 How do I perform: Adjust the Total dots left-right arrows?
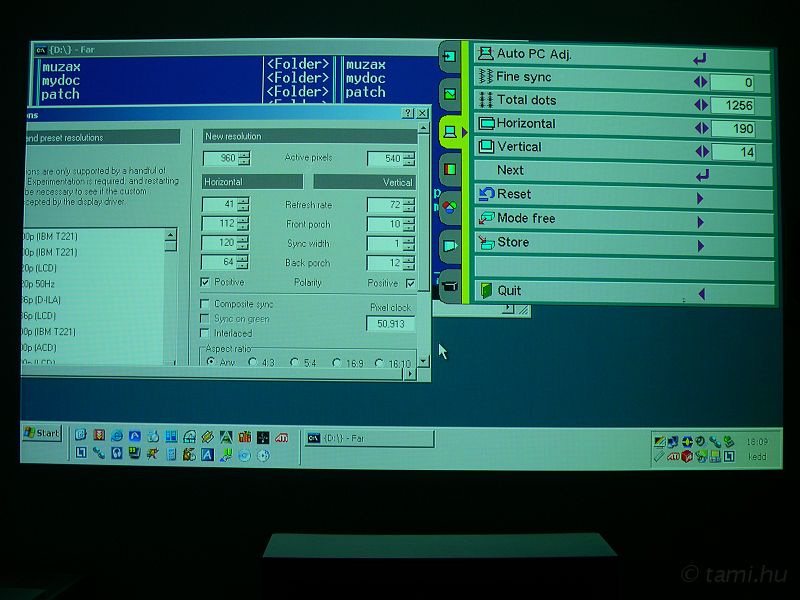[x=700, y=104]
